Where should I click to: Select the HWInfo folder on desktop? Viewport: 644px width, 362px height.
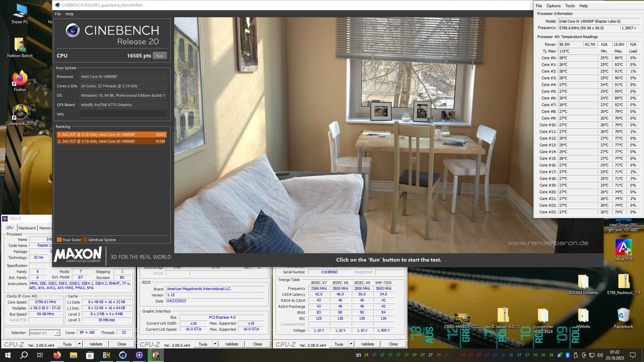click(583, 318)
